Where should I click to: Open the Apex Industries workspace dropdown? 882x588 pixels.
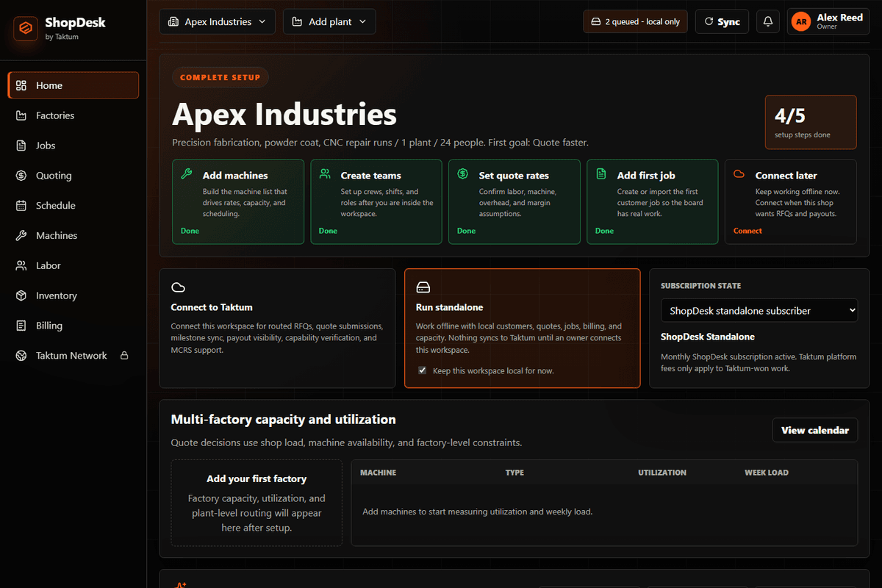(218, 21)
